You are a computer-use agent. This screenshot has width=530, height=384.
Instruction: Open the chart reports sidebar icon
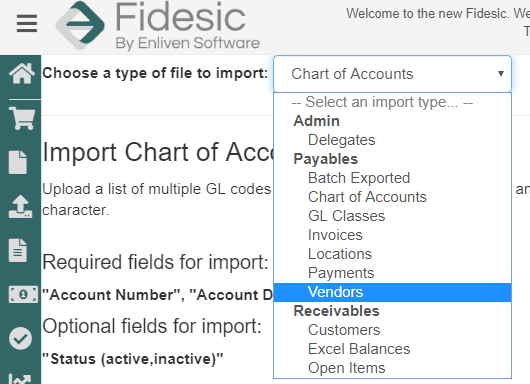[x=20, y=379]
